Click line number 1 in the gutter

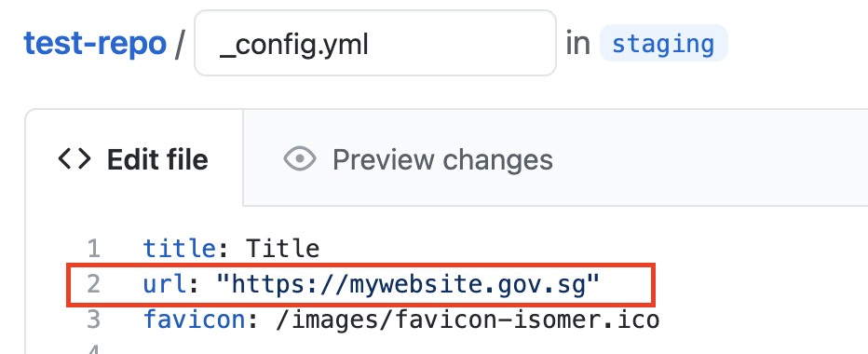click(x=93, y=249)
